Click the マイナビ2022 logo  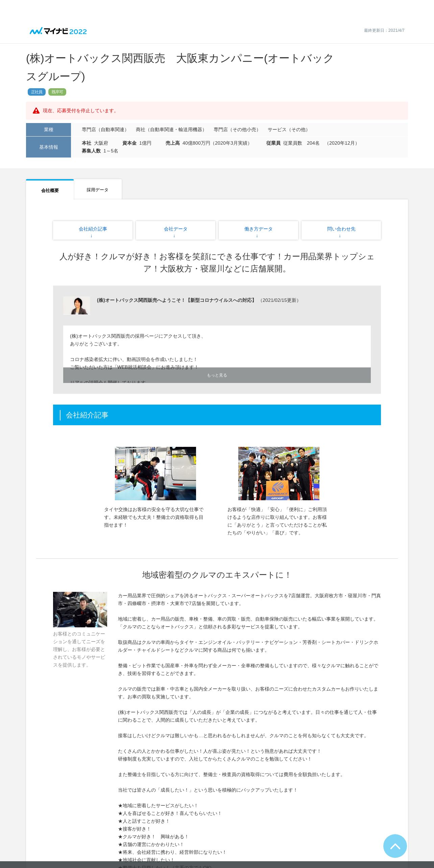coord(58,31)
